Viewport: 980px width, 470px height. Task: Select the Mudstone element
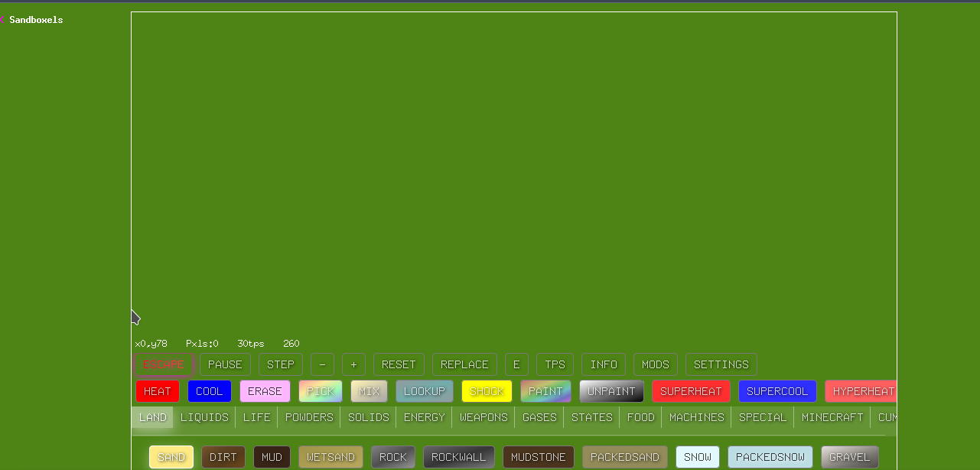click(x=539, y=457)
